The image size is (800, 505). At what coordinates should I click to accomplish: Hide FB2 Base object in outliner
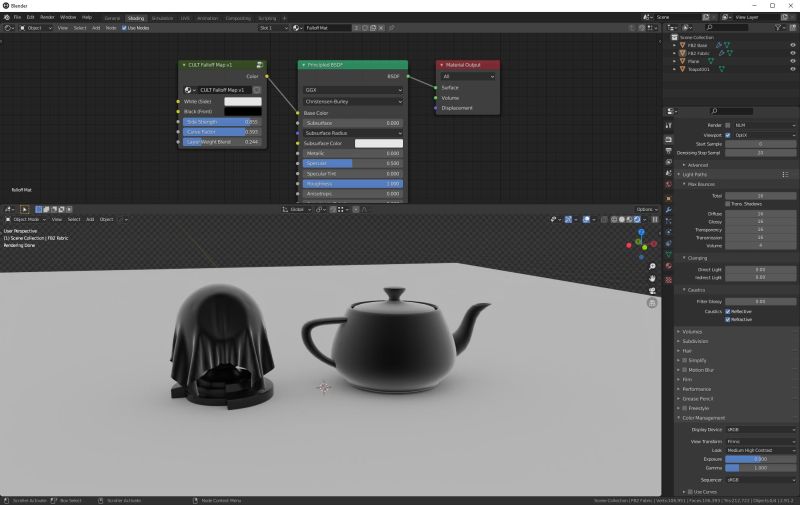(x=792, y=45)
